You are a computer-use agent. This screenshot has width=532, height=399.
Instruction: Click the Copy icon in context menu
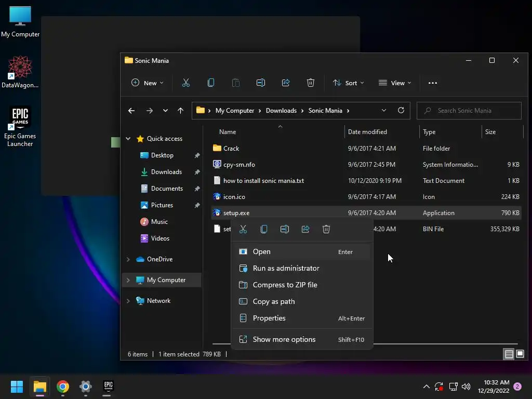pos(263,229)
